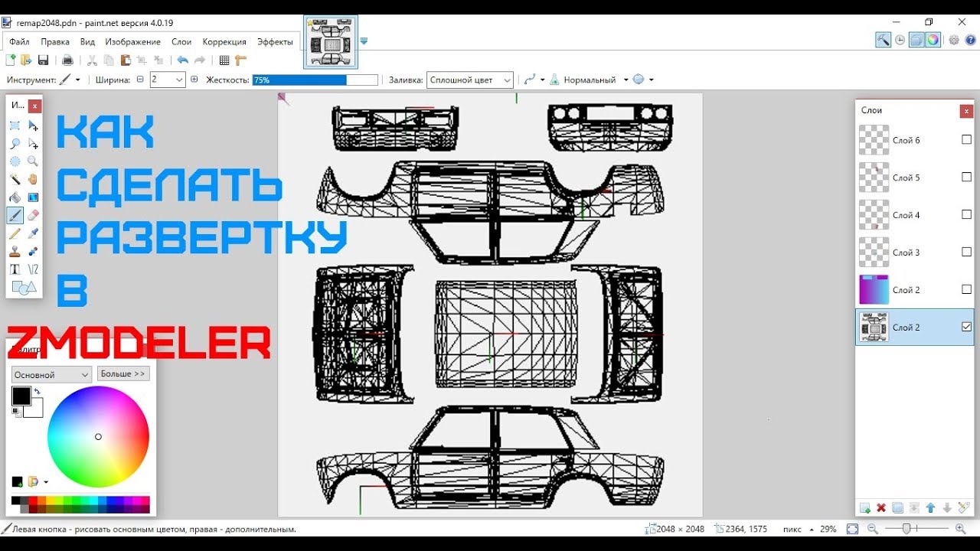Undo the last action
The width and height of the screenshot is (980, 551).
point(182,60)
